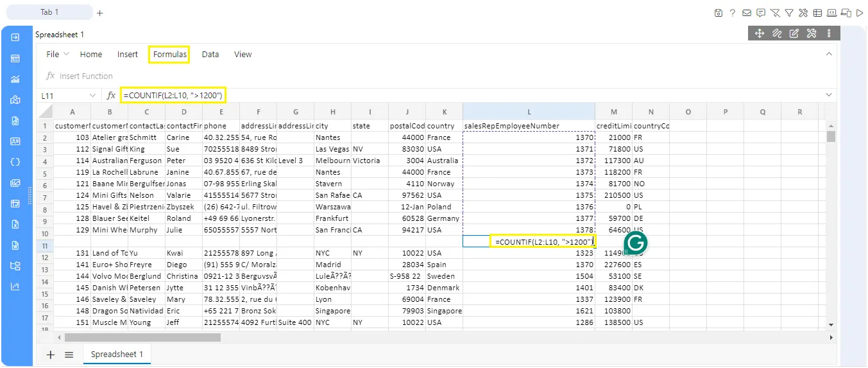Expand sidebar with arrow icon at top
The height and width of the screenshot is (368, 868).
(15, 37)
